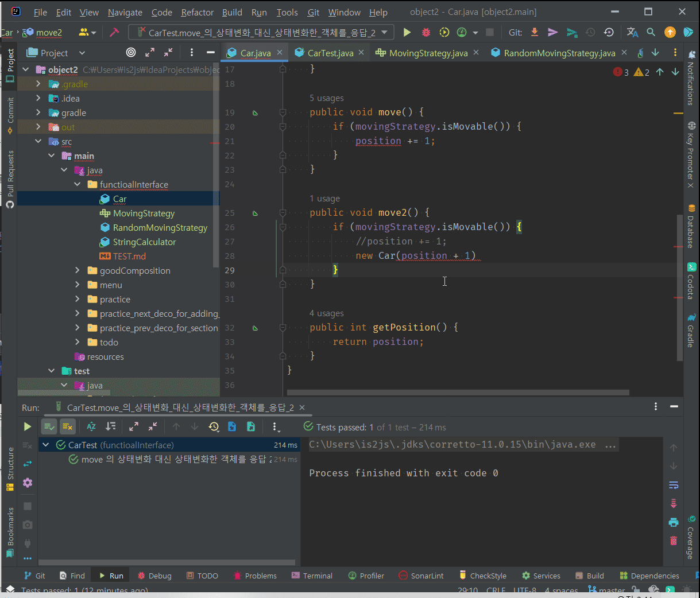Toggle Show Ignored tests filter
The image size is (700, 598).
click(68, 426)
